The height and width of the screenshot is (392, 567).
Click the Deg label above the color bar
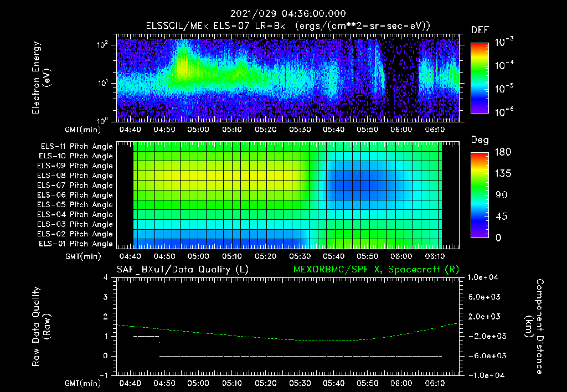pos(480,140)
